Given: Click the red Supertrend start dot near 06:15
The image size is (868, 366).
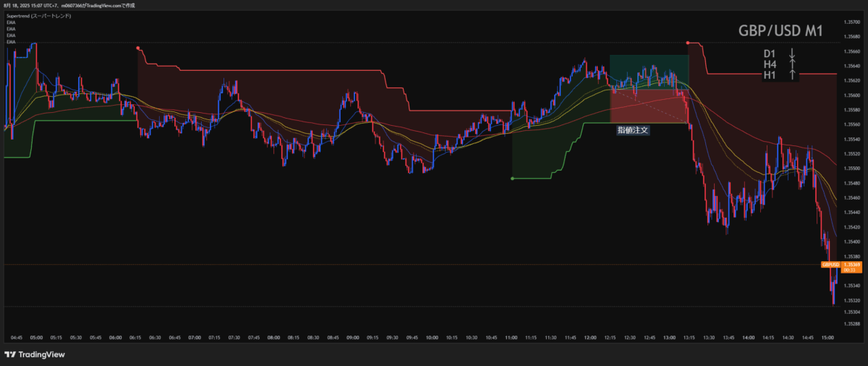Looking at the screenshot, I should pyautogui.click(x=137, y=48).
